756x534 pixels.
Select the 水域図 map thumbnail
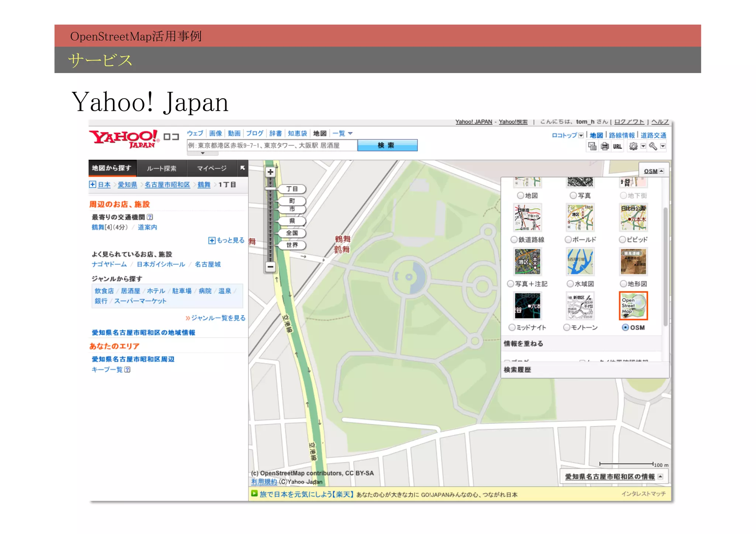580,262
